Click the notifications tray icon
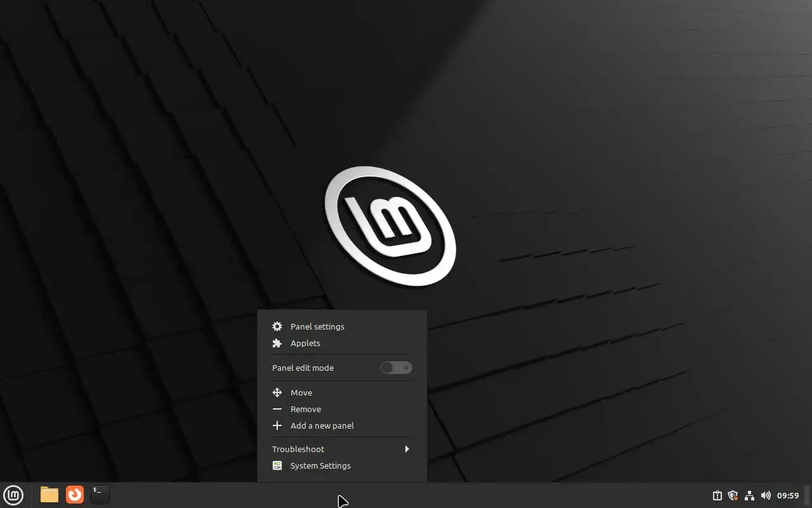 coord(717,495)
